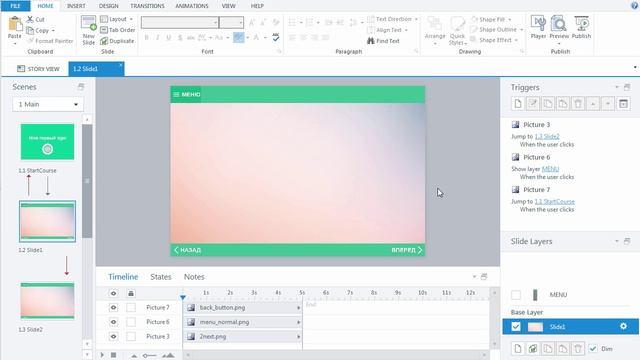Click Format Painter button
Screen dimensions: 640x360
pos(50,41)
